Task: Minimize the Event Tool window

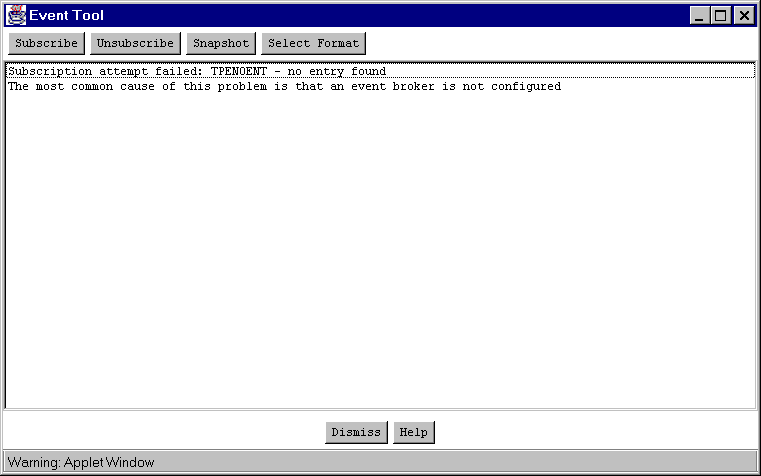Action: coord(699,16)
